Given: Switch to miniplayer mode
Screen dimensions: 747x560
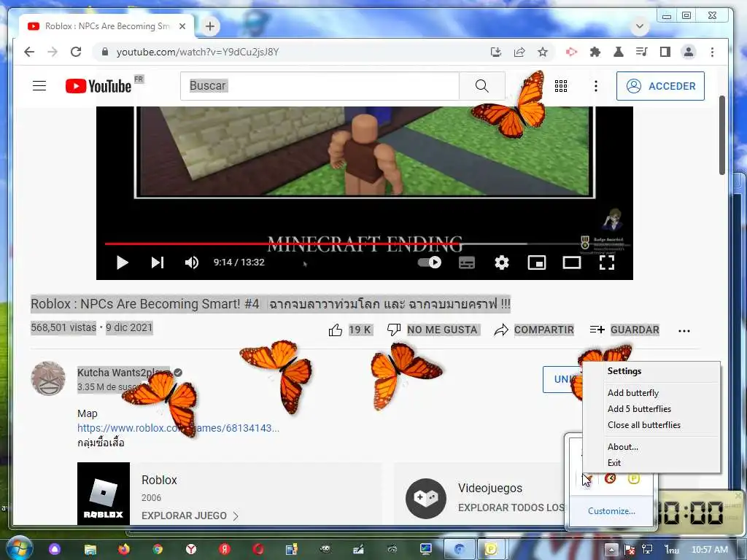Looking at the screenshot, I should click(536, 262).
